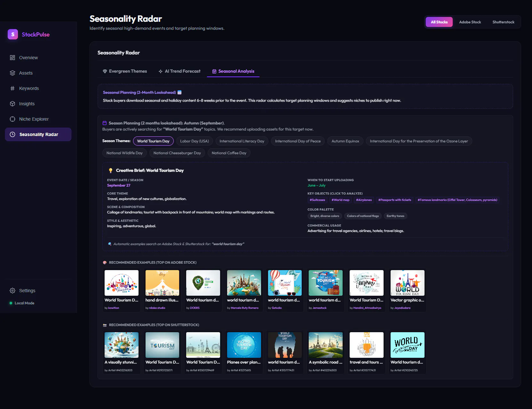The height and width of the screenshot is (409, 532).
Task: Select All Stocks filter
Action: coord(439,22)
